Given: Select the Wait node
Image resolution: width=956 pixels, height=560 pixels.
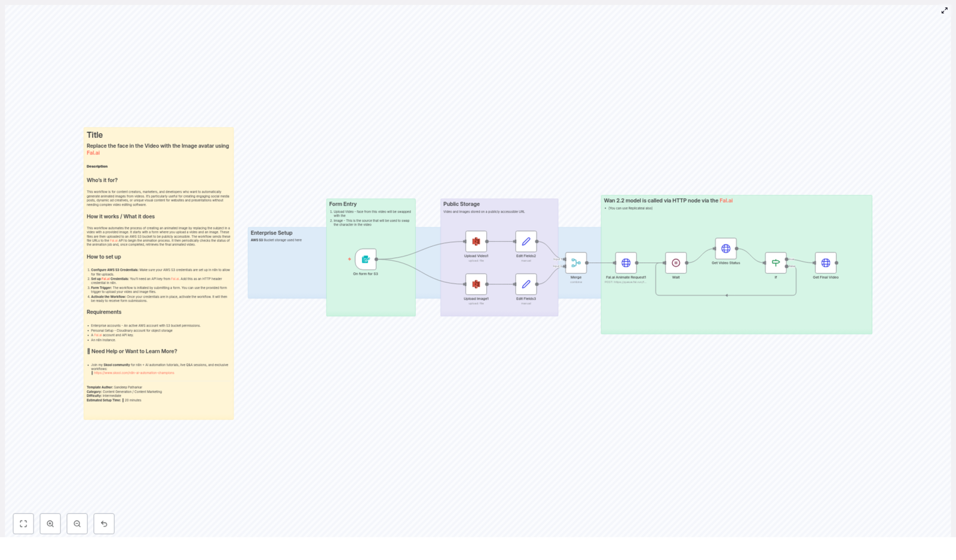Looking at the screenshot, I should pyautogui.click(x=676, y=263).
